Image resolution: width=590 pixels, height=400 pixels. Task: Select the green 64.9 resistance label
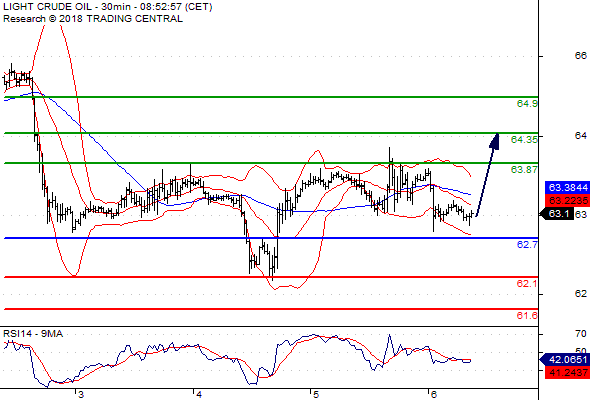(527, 103)
